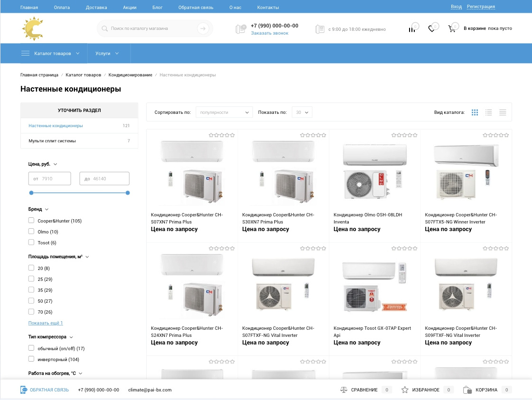Screen dimensions: 532x400
Task: Rate CH-S09FTXF-NG Vital Inverter with stars
Action: [496, 248]
